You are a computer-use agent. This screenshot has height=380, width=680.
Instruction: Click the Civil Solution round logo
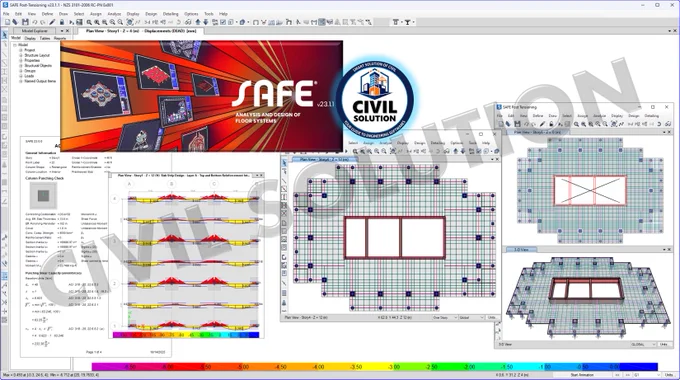coord(375,100)
